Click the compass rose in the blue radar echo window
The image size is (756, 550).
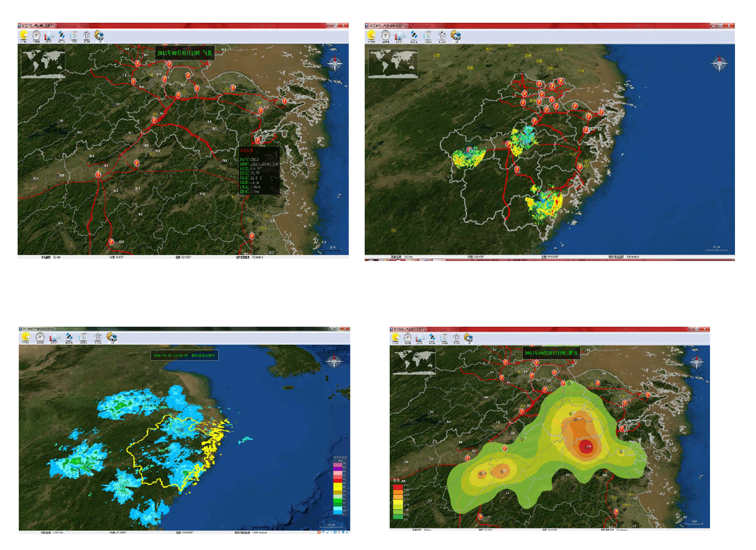tap(334, 361)
